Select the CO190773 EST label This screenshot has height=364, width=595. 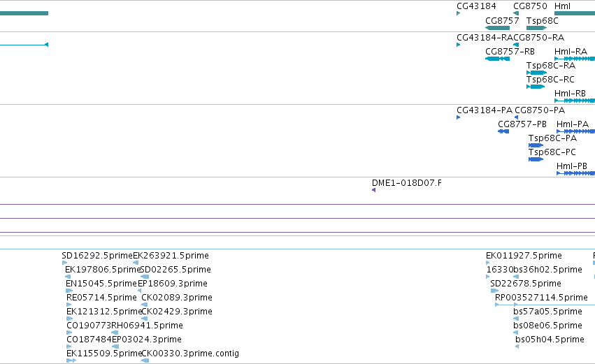tap(89, 326)
